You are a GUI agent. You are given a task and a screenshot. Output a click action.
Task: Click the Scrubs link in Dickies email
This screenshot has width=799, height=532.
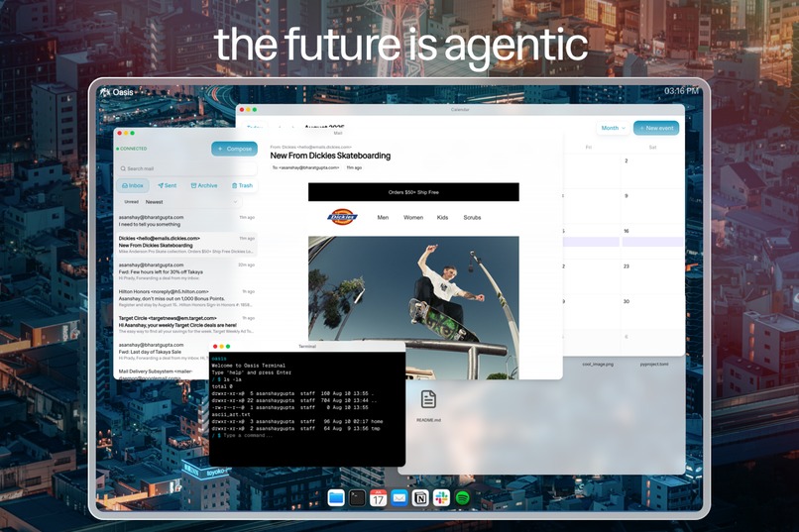point(472,217)
